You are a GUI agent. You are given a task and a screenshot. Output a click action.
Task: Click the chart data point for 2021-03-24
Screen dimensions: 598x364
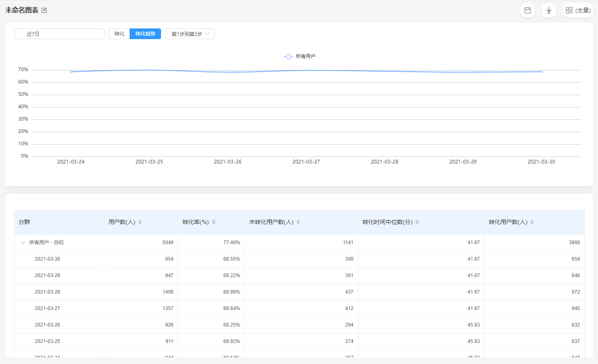[71, 72]
